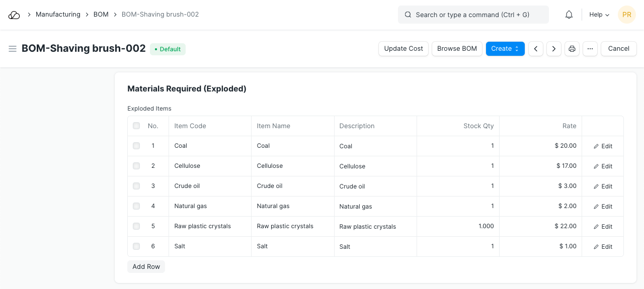Go to previous document arrow
This screenshot has width=644, height=289.
click(536, 49)
